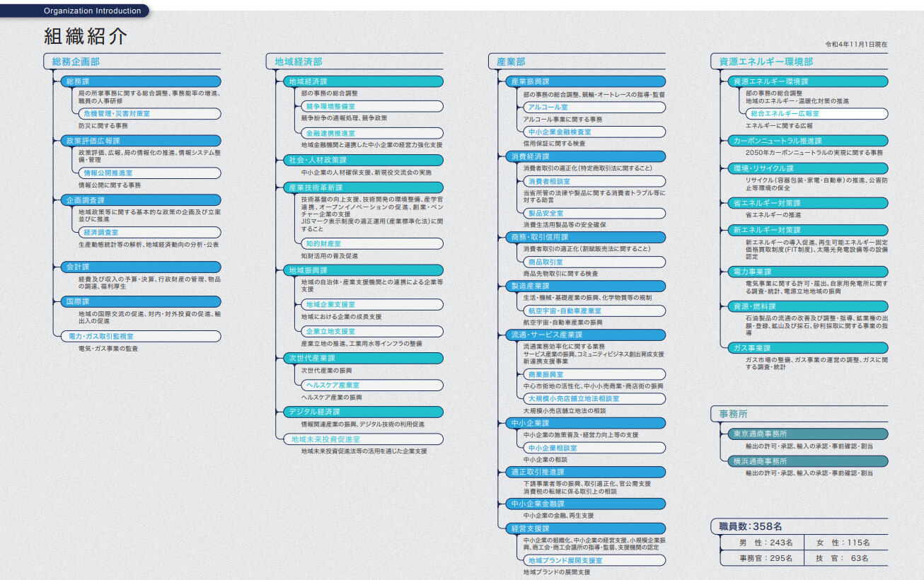
Task: Open the 東京通商事務所 office bar
Action: [x=808, y=434]
